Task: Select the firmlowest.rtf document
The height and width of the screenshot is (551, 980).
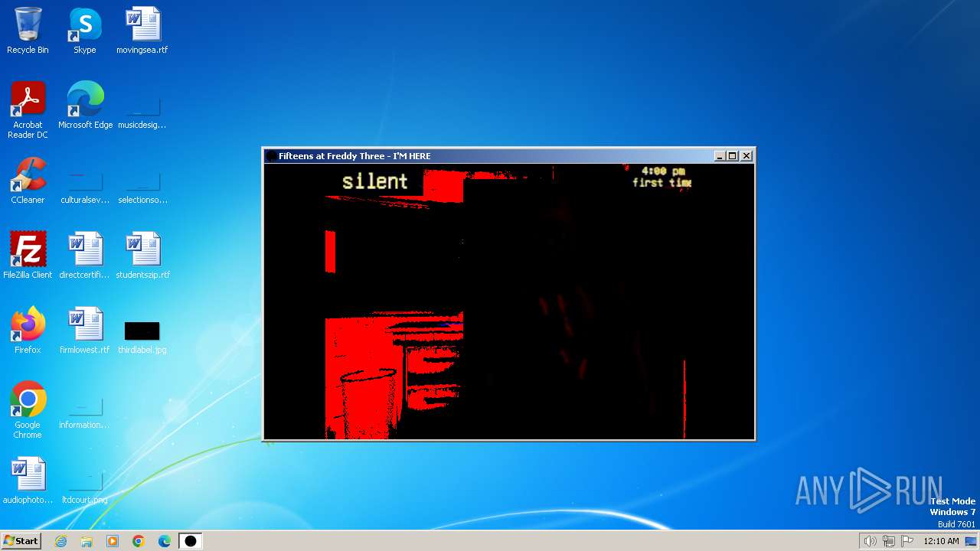Action: tap(85, 331)
